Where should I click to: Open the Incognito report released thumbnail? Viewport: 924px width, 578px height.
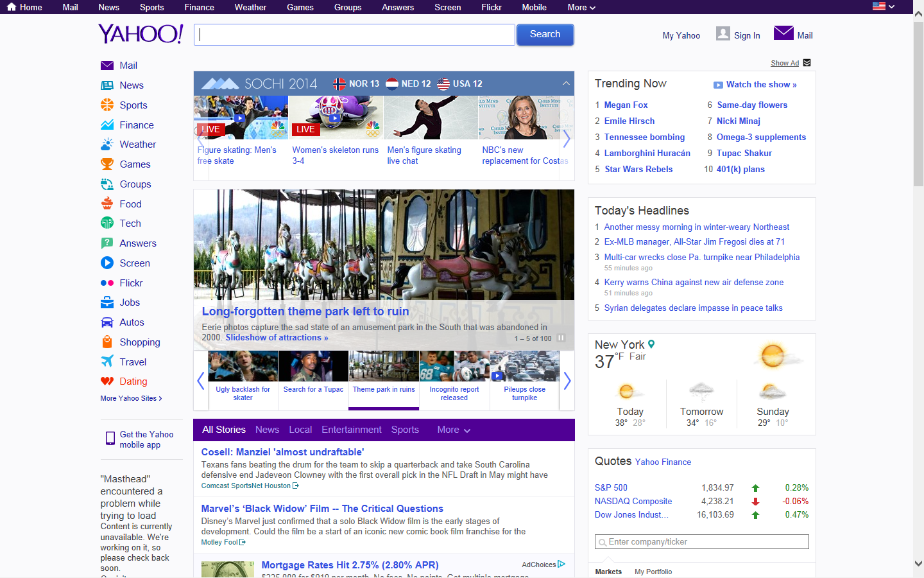454,379
